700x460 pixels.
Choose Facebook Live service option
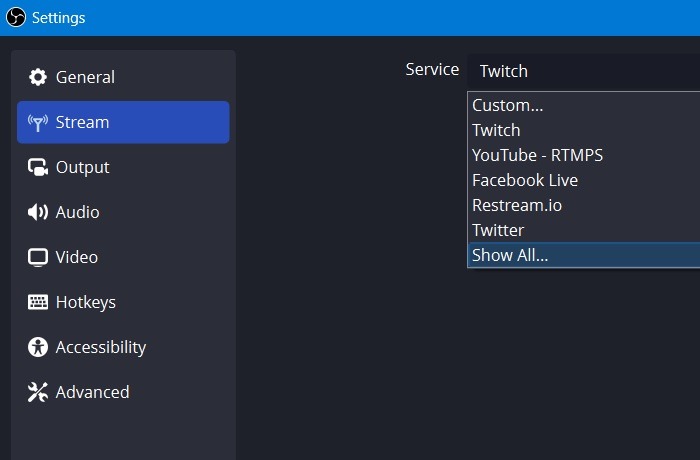(584, 180)
